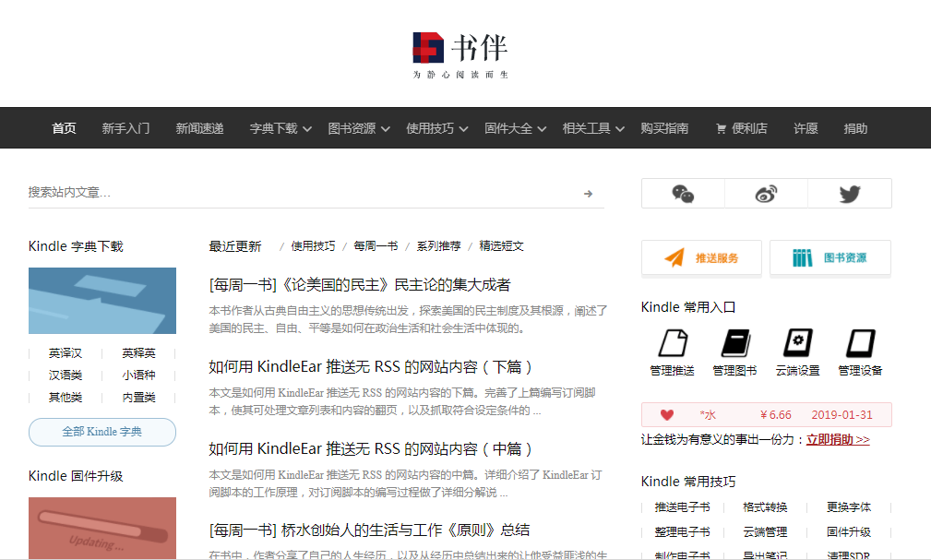Screen dimensions: 931x560
Task: Click the 立即捐助 link
Action: point(838,439)
